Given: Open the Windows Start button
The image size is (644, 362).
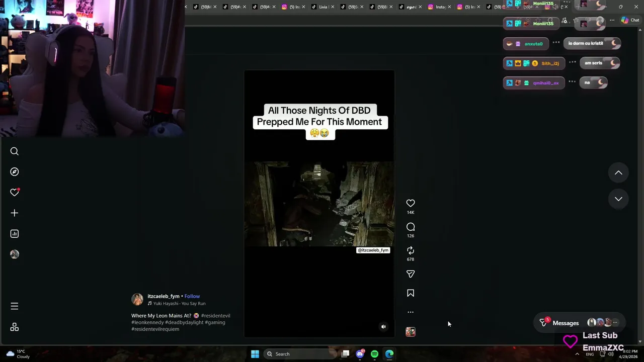Looking at the screenshot, I should coord(255,354).
